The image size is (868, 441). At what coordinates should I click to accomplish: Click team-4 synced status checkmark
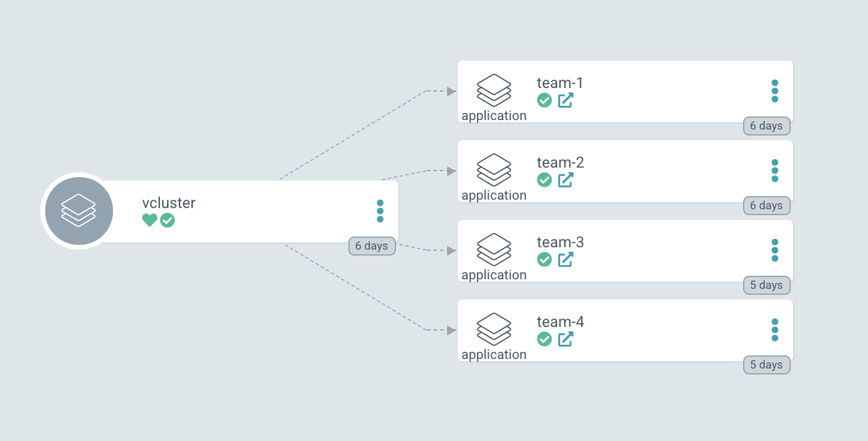[x=545, y=339]
